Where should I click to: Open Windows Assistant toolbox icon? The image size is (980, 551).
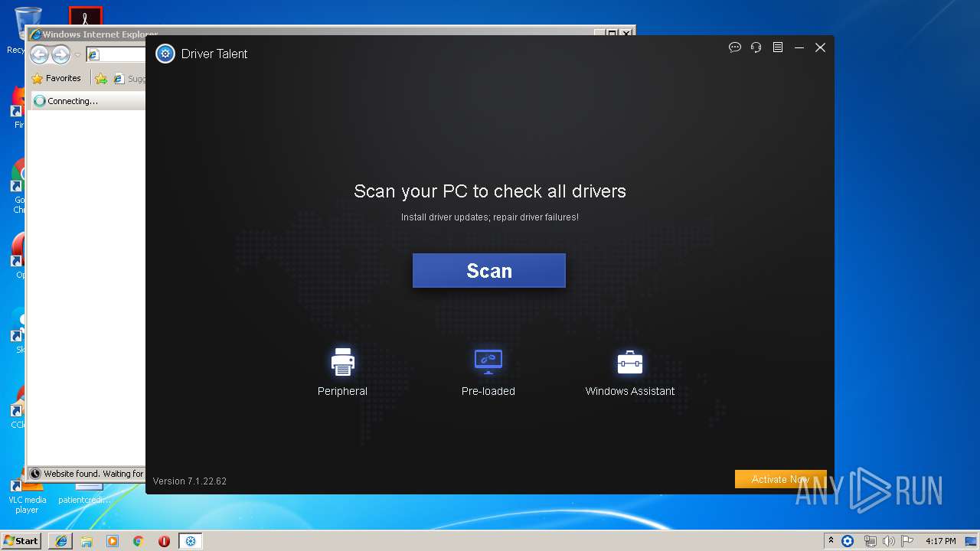[x=629, y=362]
